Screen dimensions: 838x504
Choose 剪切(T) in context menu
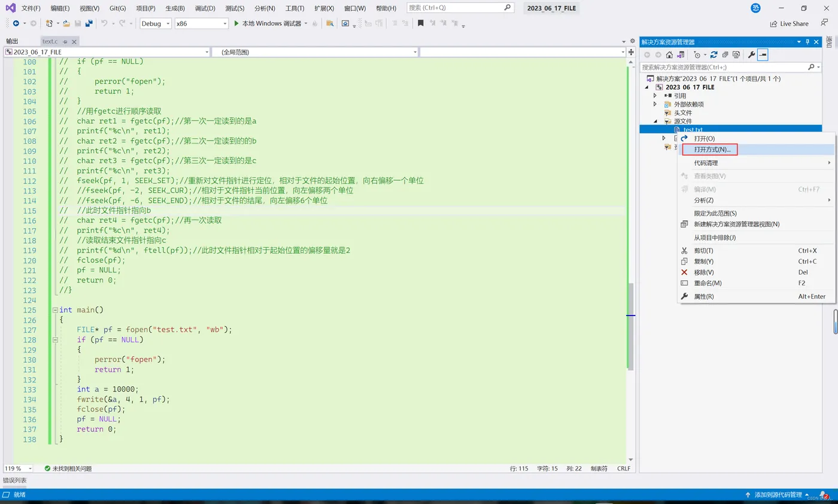(757, 250)
